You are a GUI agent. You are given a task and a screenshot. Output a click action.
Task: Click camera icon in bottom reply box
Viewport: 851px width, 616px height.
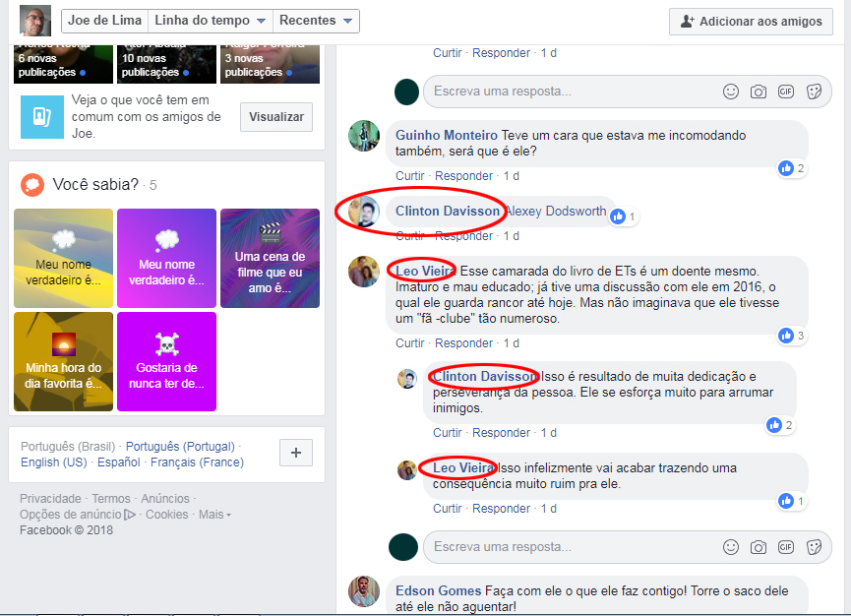pyautogui.click(x=759, y=547)
